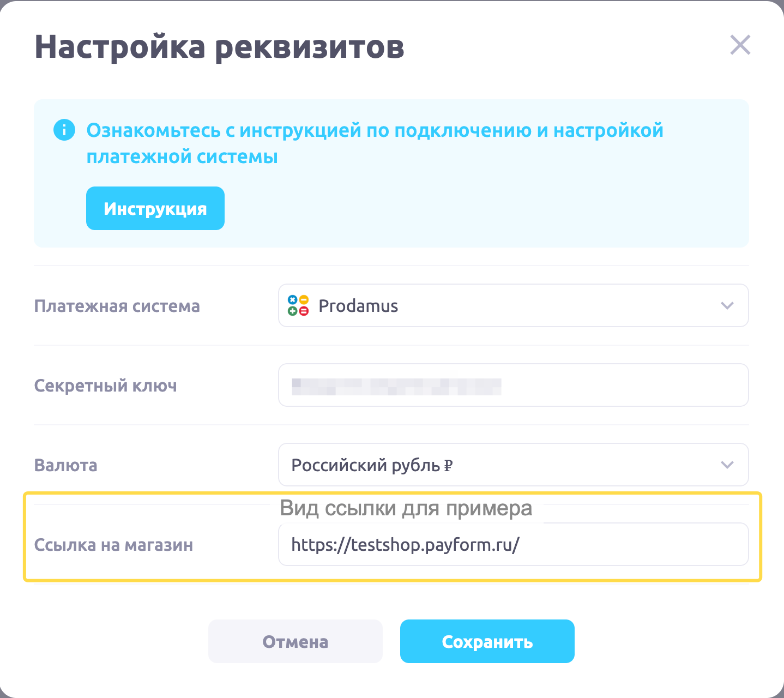Screen dimensions: 784x698
Task: Click the Prodamus logo icon
Action: [x=298, y=306]
